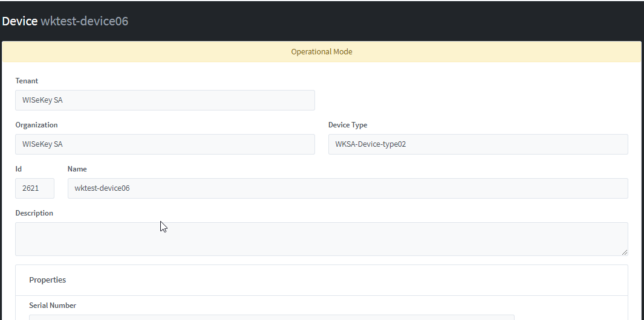The width and height of the screenshot is (644, 320).
Task: Select the Device Type field
Action: (x=478, y=144)
